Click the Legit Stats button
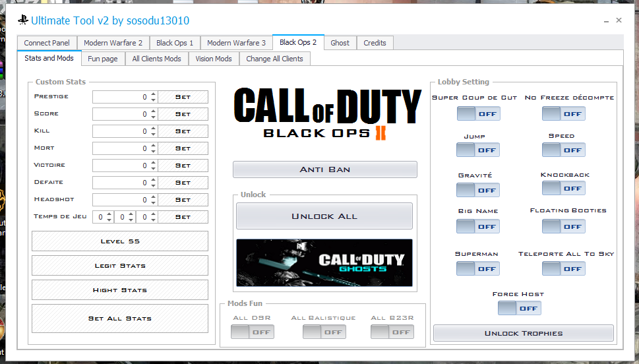 [120, 266]
